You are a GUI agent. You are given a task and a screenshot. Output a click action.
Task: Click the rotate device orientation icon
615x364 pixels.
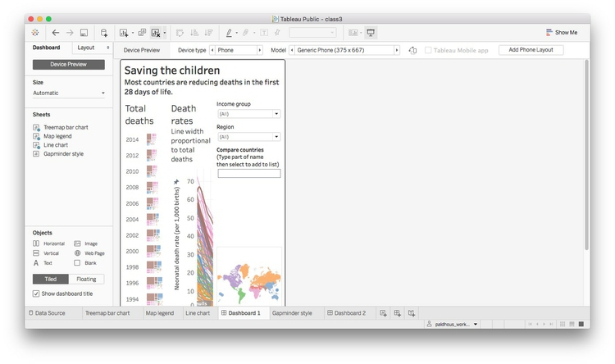point(412,50)
